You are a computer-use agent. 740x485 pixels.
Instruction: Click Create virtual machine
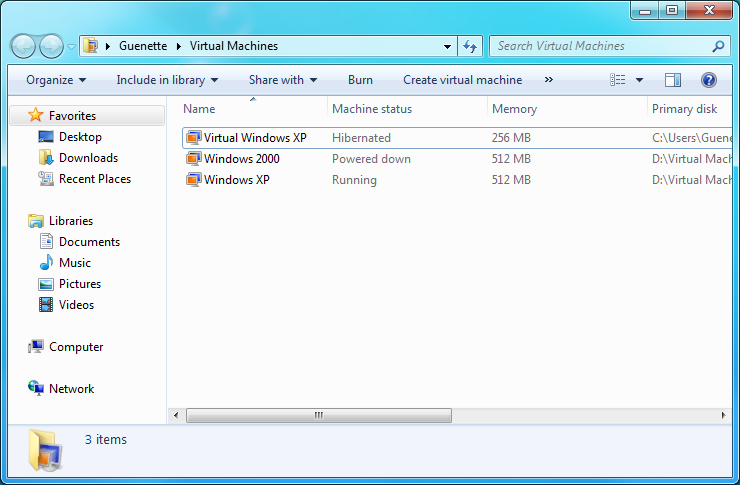pos(462,80)
